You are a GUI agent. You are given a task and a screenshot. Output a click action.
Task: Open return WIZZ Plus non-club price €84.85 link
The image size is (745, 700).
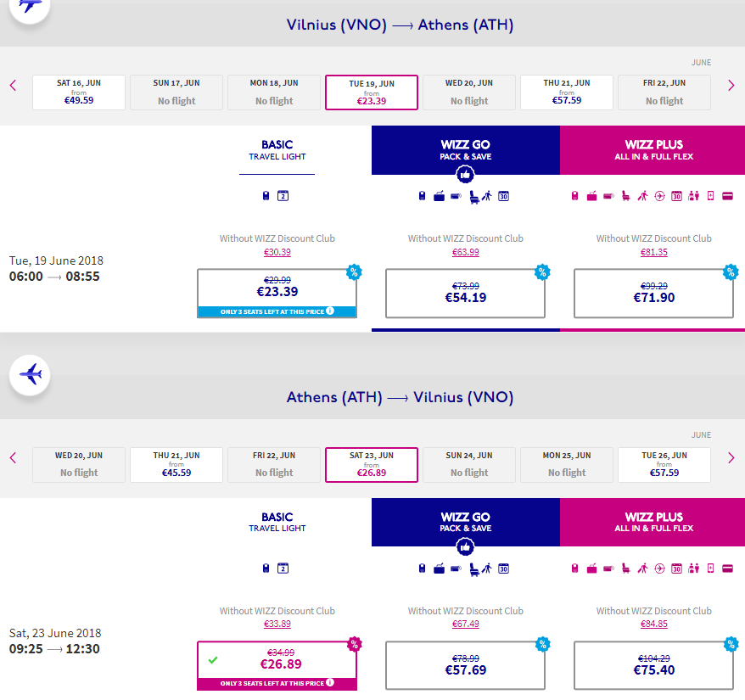(x=653, y=624)
